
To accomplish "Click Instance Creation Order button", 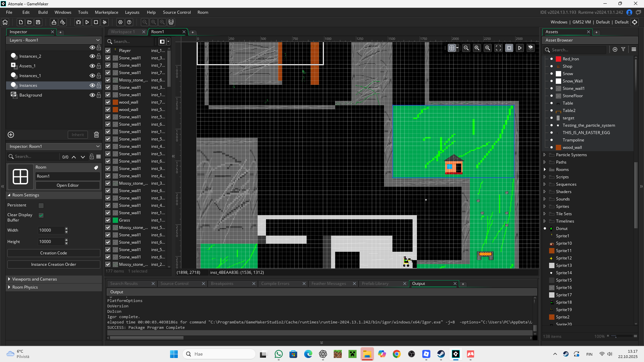I will point(54,264).
